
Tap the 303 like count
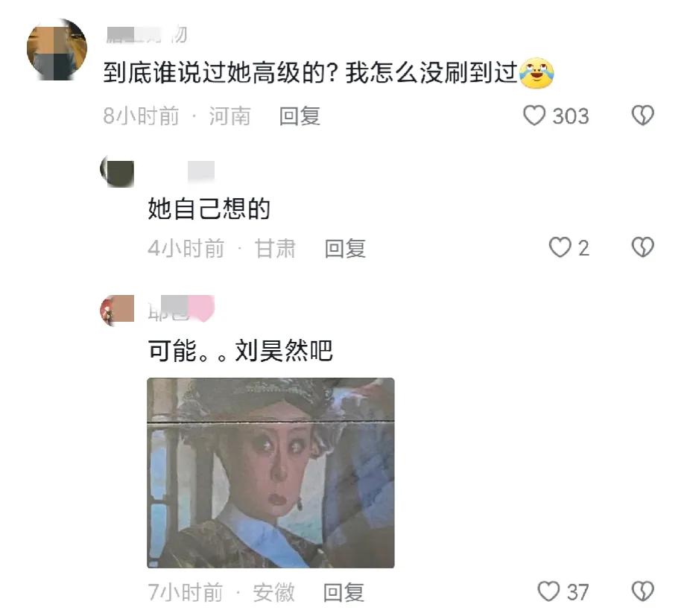tap(571, 116)
